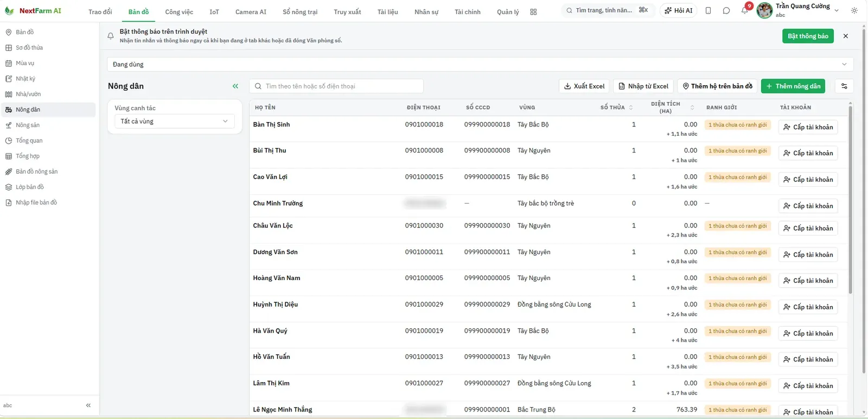This screenshot has width=868, height=419.
Task: Open Nông sản in sidebar
Action: click(x=48, y=125)
